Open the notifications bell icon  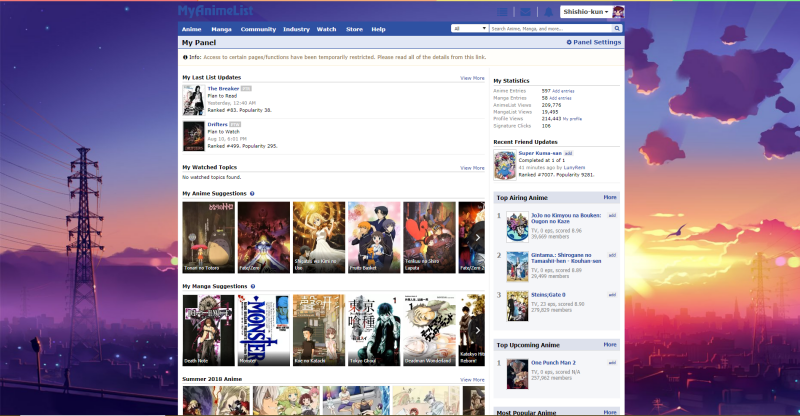click(x=548, y=12)
